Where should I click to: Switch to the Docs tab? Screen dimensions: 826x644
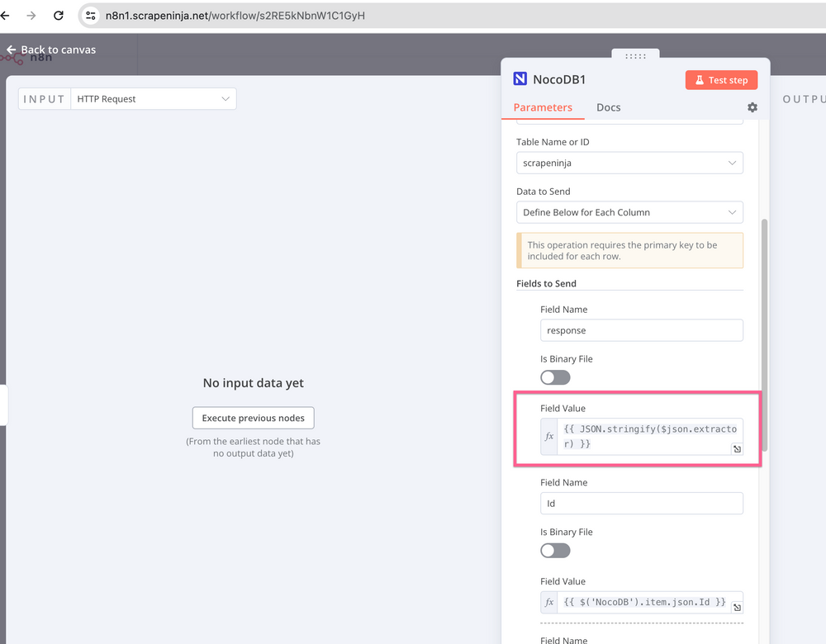tap(608, 107)
